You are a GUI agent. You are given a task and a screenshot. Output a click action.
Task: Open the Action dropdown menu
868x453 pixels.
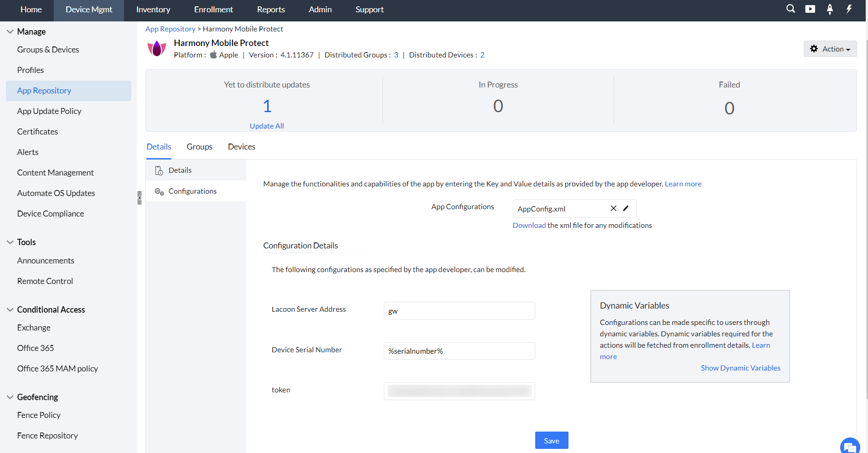pos(830,49)
